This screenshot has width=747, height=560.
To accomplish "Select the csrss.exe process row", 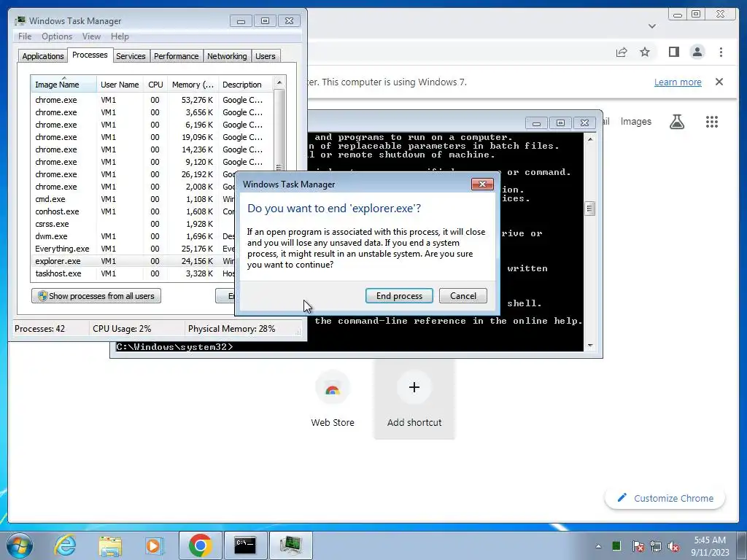I will click(133, 224).
